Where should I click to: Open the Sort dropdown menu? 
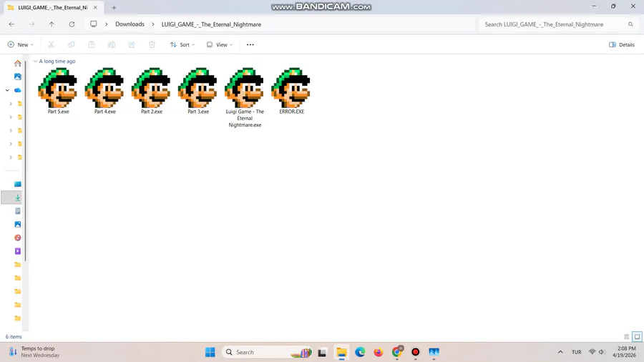coord(182,44)
